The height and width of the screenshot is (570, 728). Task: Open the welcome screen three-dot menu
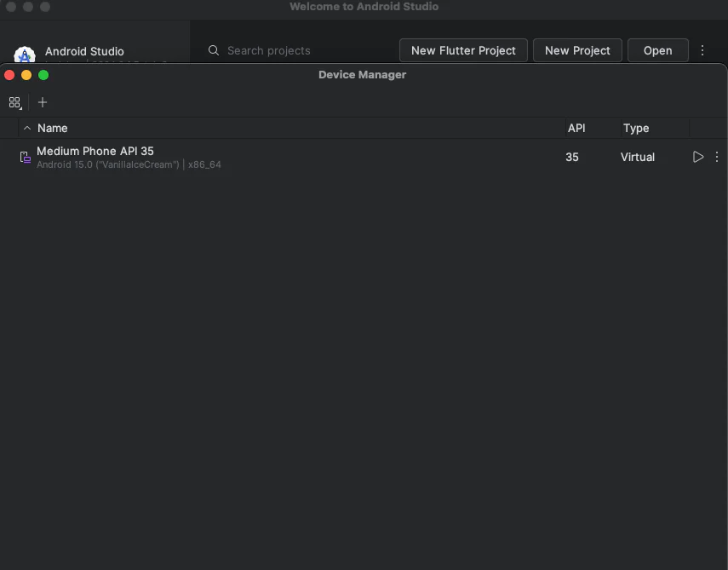(x=702, y=50)
